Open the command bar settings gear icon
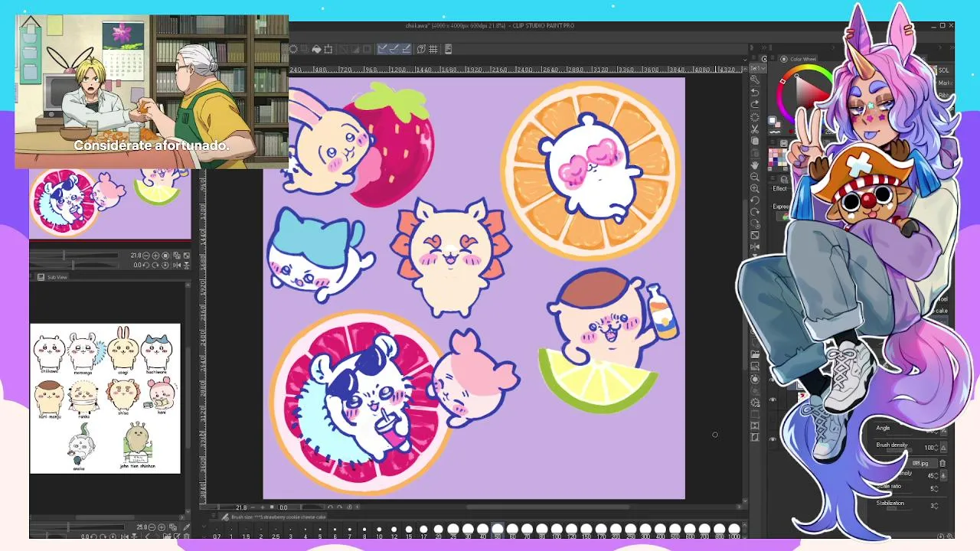Viewport: 980px width, 551px height. coord(293,49)
